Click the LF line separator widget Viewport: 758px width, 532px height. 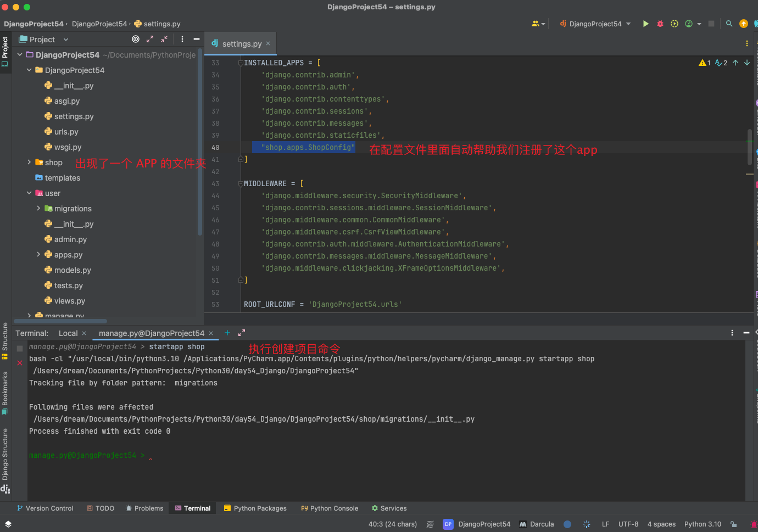pyautogui.click(x=605, y=524)
